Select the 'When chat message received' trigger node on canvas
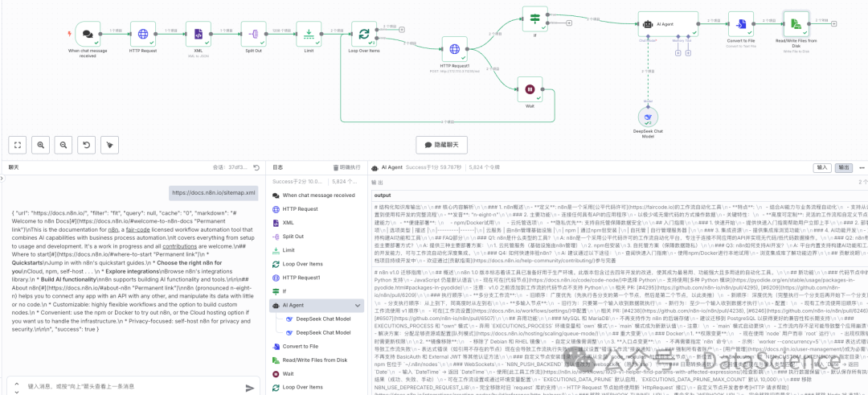Screen dimensions: 868x395 pyautogui.click(x=88, y=35)
